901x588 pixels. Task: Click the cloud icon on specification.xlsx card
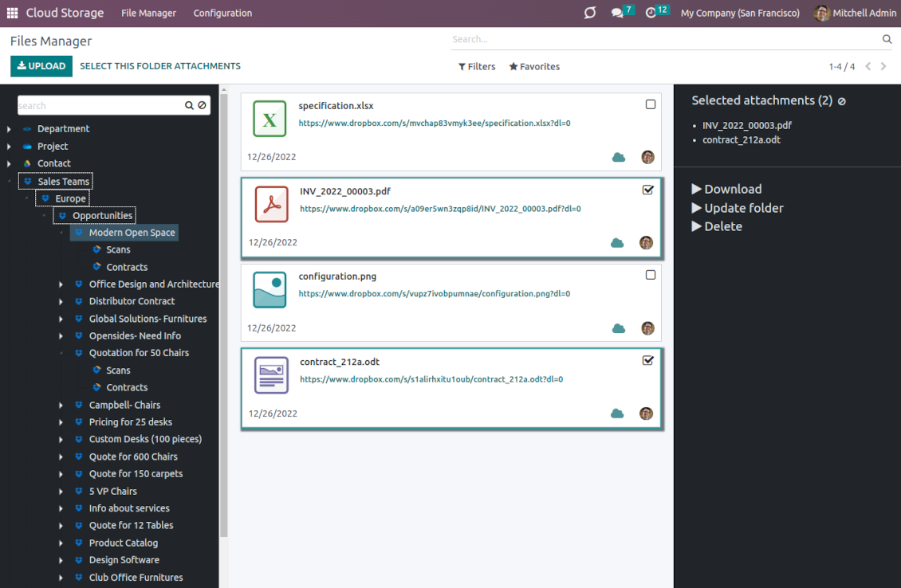(619, 157)
